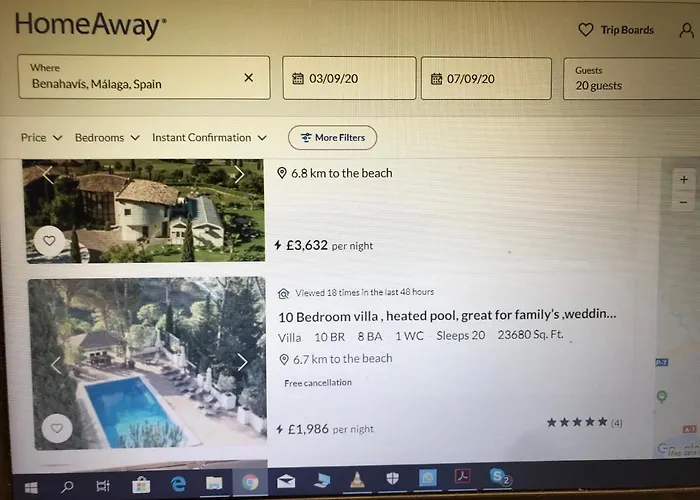Open the user account profile icon
The height and width of the screenshot is (500, 700).
pos(686,30)
